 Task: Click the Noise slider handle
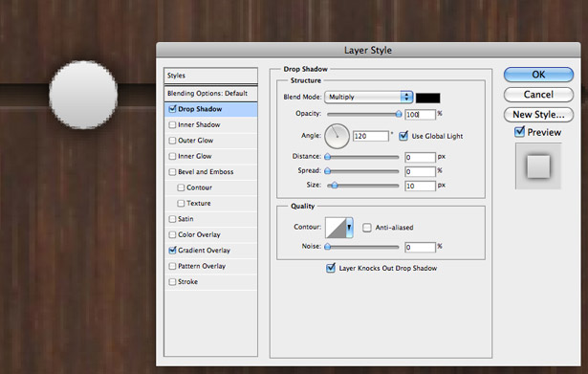tap(327, 247)
